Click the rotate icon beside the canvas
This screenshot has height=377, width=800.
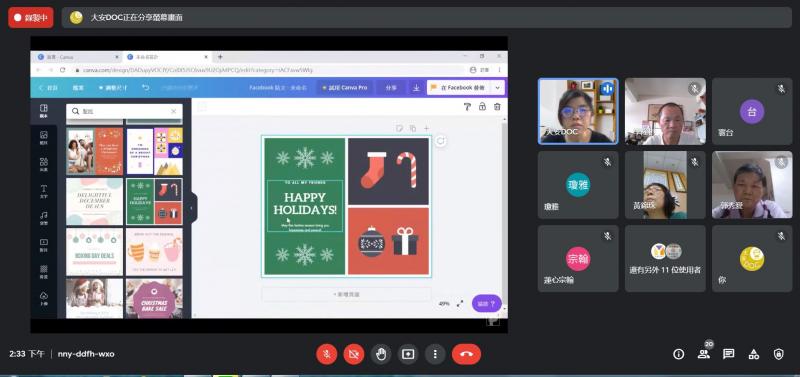tap(441, 141)
